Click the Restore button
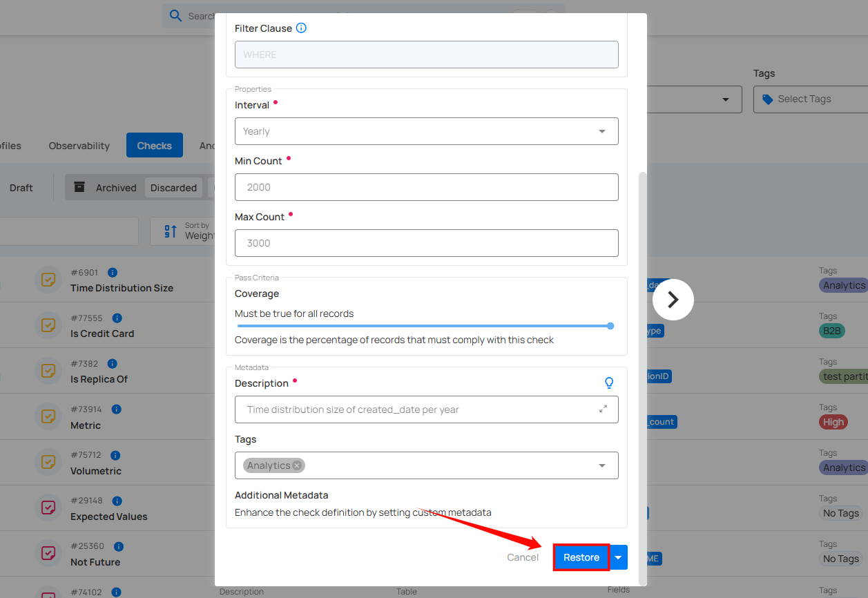 tap(581, 557)
